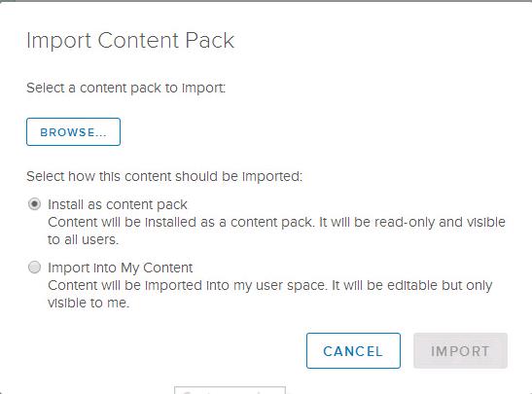Click the 'imported into my user space' description
Viewport: 532px width, 394px height.
(235, 285)
